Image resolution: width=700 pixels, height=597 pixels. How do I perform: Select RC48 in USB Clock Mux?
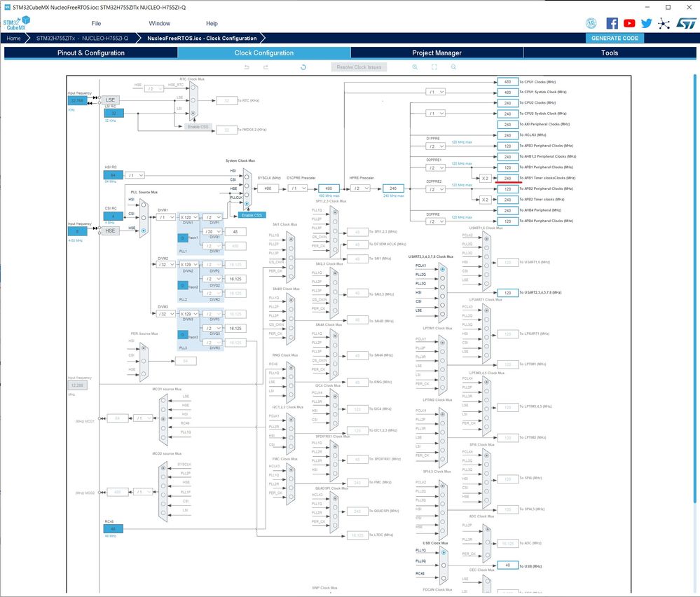pos(444,578)
